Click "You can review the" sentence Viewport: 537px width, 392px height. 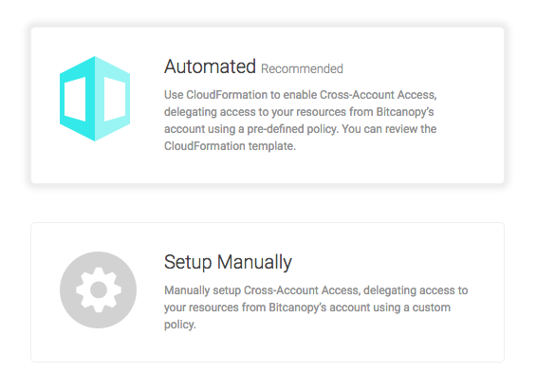[389, 129]
